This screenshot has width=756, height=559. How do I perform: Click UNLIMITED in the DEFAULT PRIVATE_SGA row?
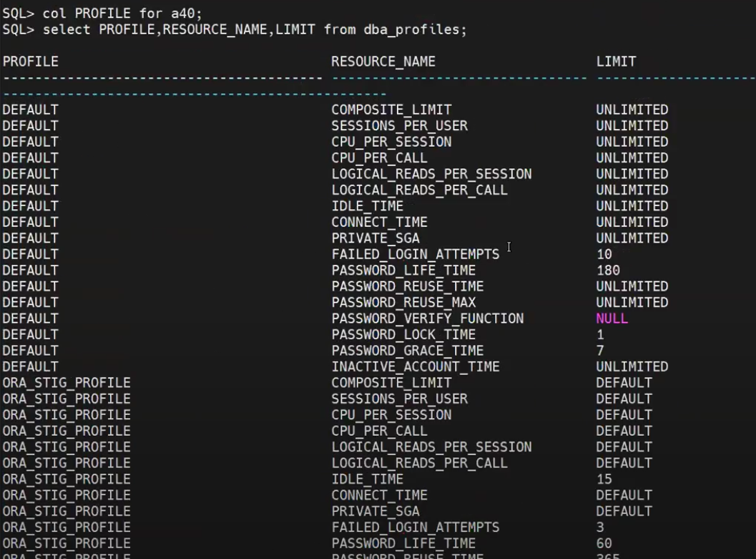(x=632, y=238)
